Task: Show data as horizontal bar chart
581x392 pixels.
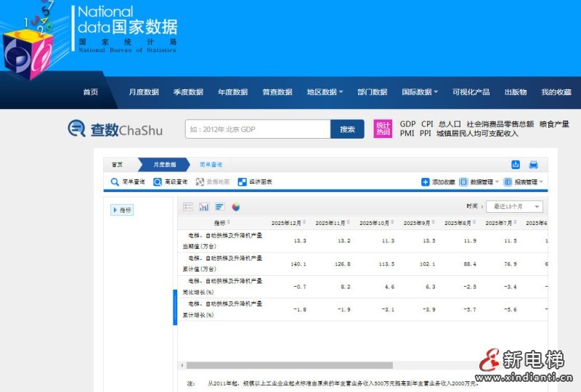Action: click(x=220, y=207)
